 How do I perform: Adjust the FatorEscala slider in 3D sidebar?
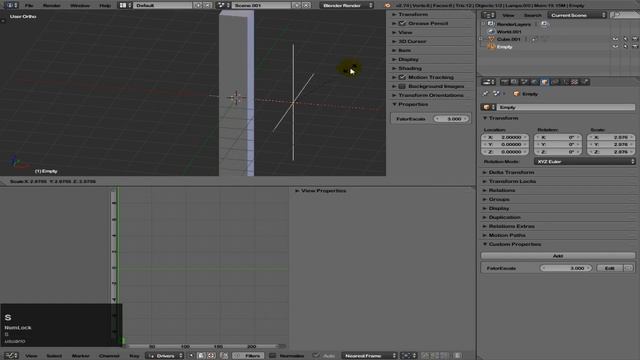451,119
